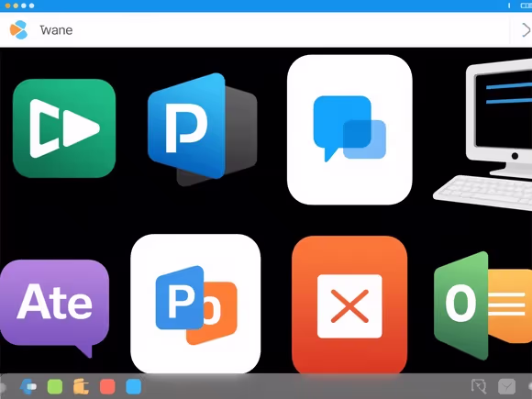Click the Wane logo in header
This screenshot has width=532, height=399.
point(18,30)
